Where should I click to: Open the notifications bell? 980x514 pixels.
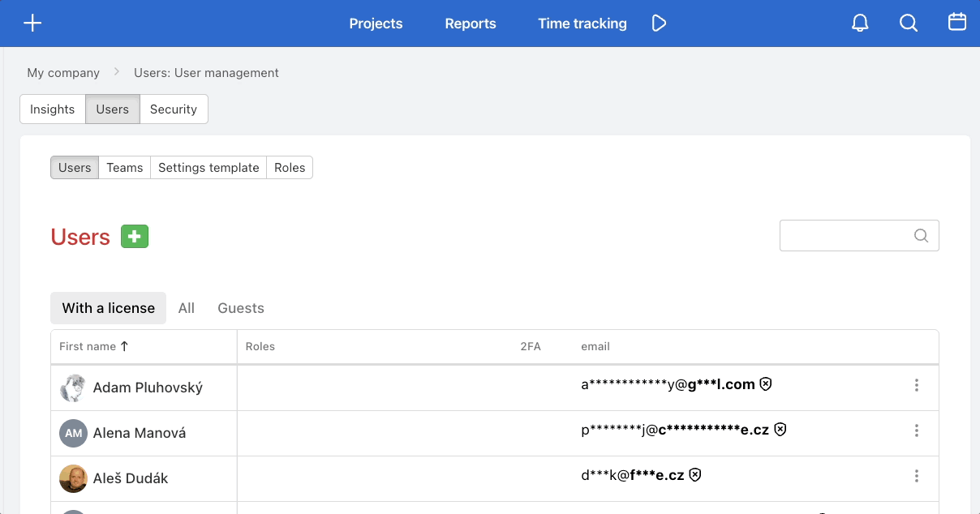pos(860,23)
